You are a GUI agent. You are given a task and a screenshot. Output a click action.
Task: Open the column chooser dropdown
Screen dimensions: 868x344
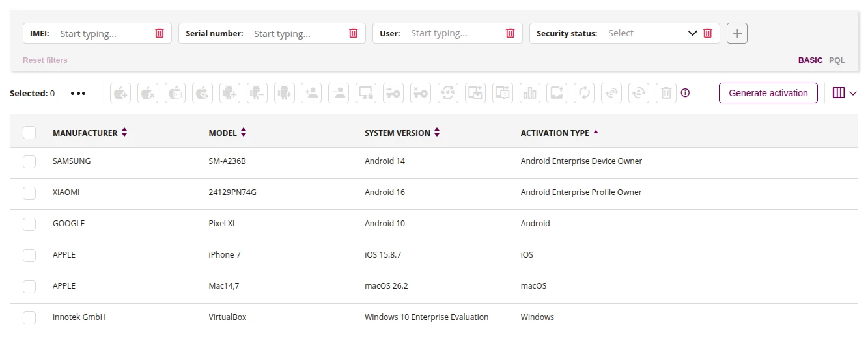coord(845,93)
